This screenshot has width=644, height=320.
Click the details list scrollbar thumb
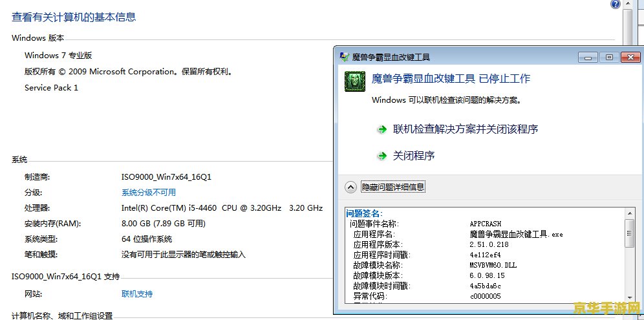[630, 233]
